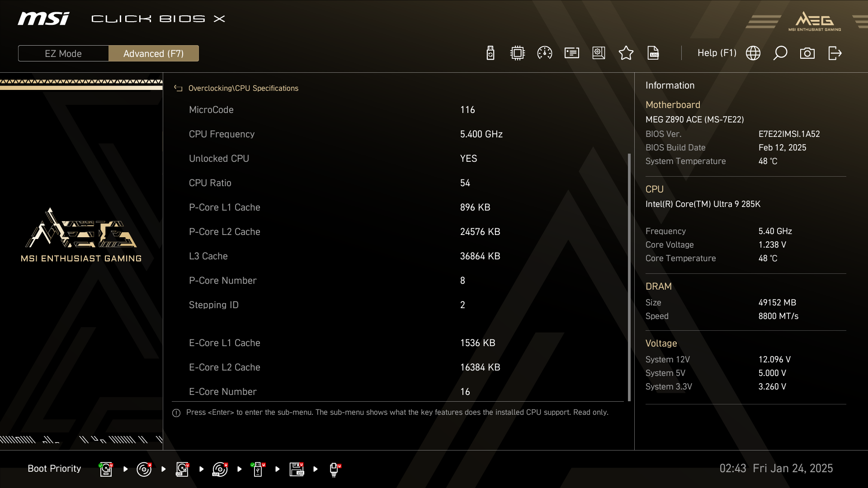The height and width of the screenshot is (488, 868).
Task: Open the LOG file icon
Action: pos(653,53)
